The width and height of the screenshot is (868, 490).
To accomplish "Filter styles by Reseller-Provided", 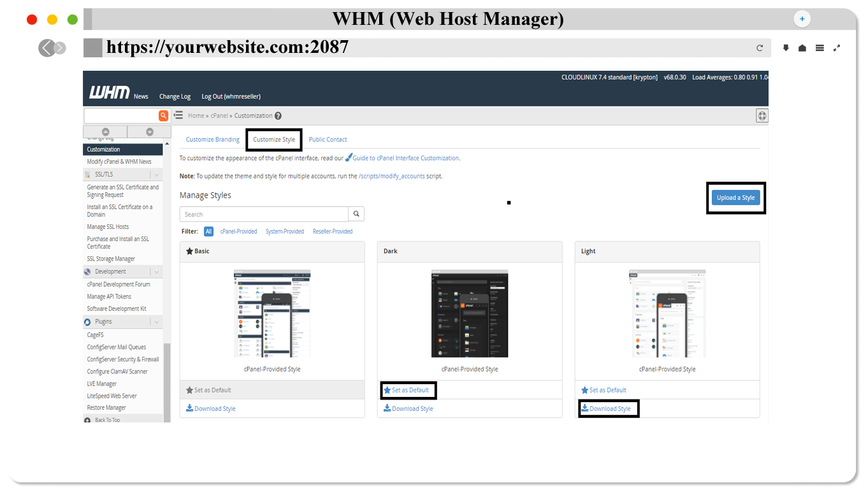I will click(x=333, y=231).
